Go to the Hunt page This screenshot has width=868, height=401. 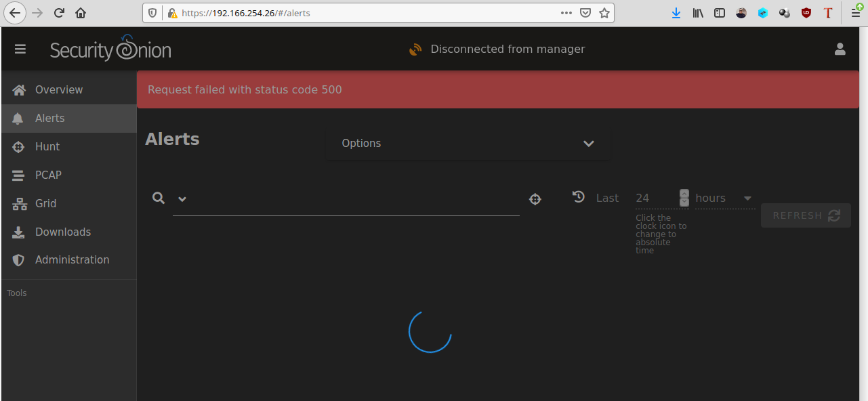tap(68, 146)
